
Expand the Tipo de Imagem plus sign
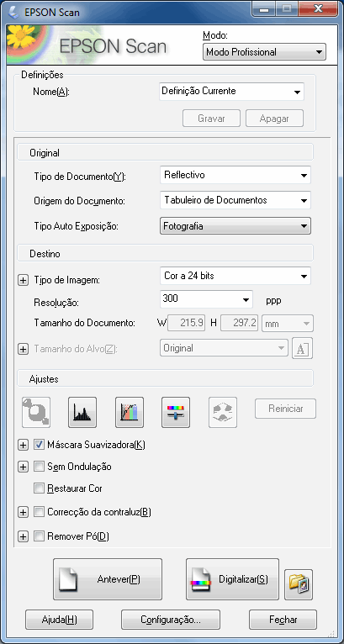click(x=23, y=281)
